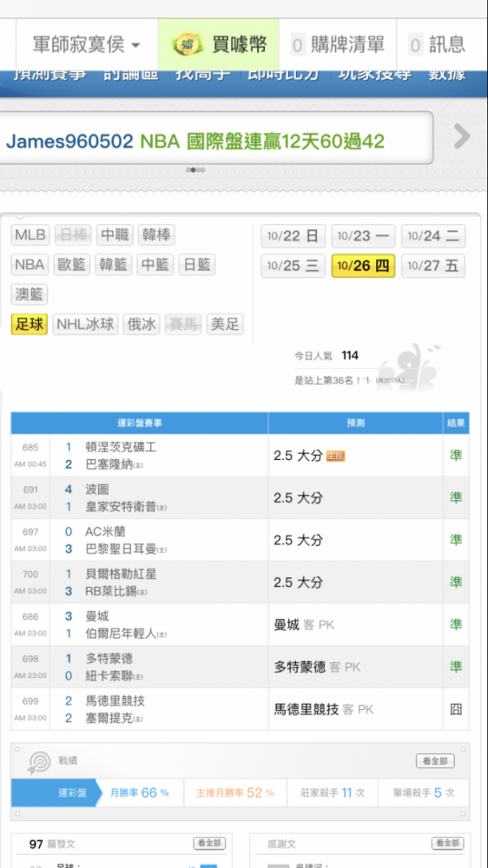The image size is (488, 868).
Task: Open 訊息 messages
Action: coord(437,45)
